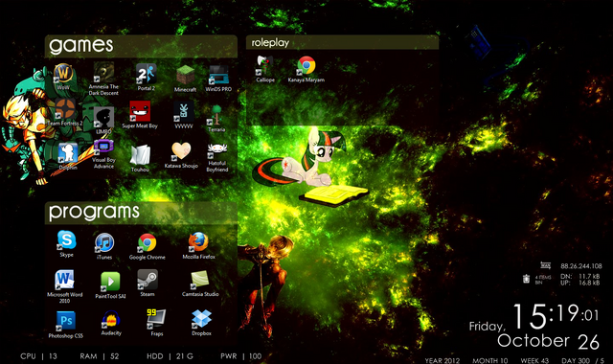613x364 pixels.
Task: Click the games section header
Action: point(141,46)
